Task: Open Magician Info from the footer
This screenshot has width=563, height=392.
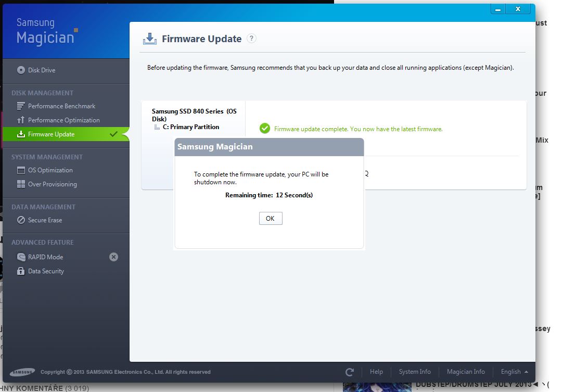Action: 466,372
